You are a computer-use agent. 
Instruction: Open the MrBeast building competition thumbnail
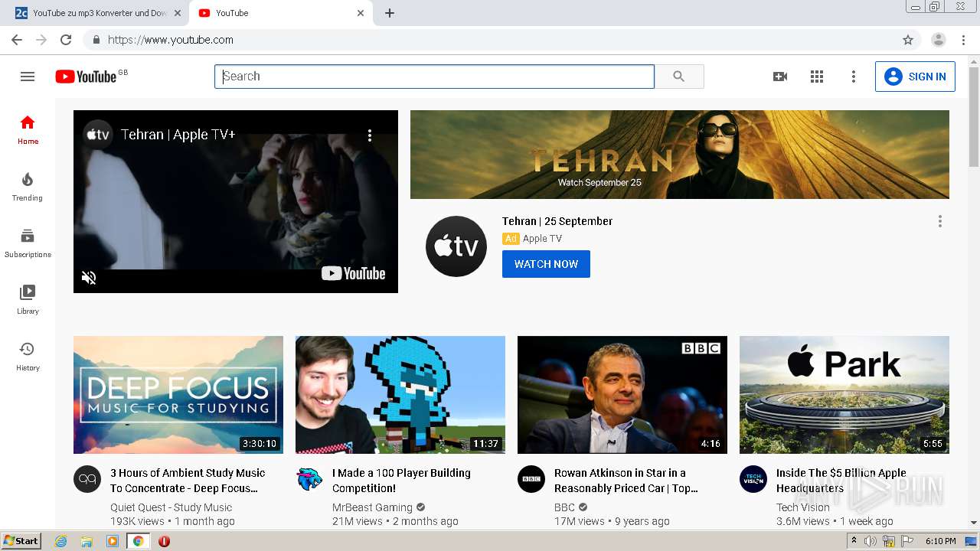[x=400, y=395]
